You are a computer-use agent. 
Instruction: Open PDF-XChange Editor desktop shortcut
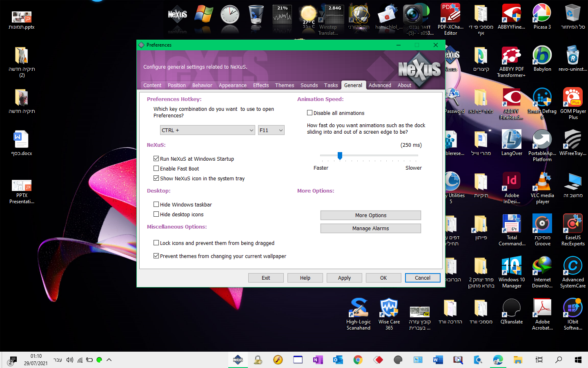click(450, 19)
